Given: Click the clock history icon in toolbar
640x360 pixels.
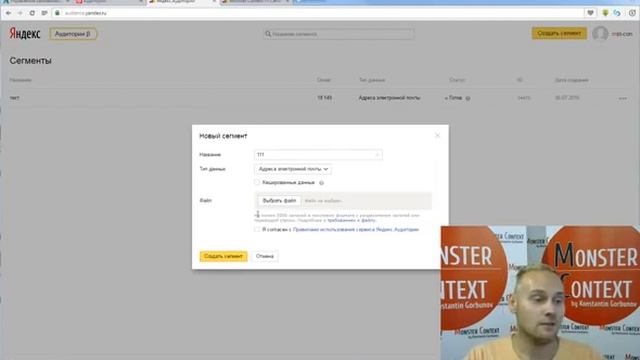Looking at the screenshot, I should 632,13.
